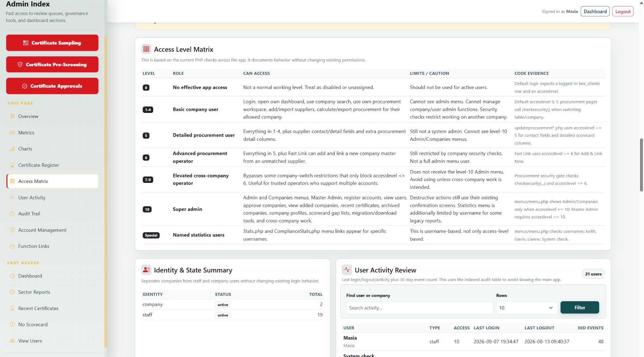Click the Recent Certificates ribbon icon
The width and height of the screenshot is (644, 357).
[x=13, y=308]
